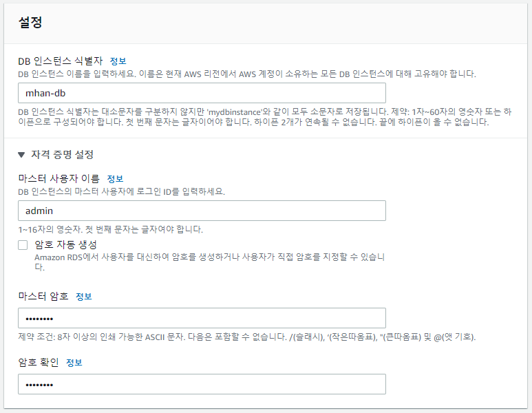The height and width of the screenshot is (413, 532).
Task: Click the DB 인스턴스의 마스터 사용자에 로그인 ID description
Action: tap(121, 192)
